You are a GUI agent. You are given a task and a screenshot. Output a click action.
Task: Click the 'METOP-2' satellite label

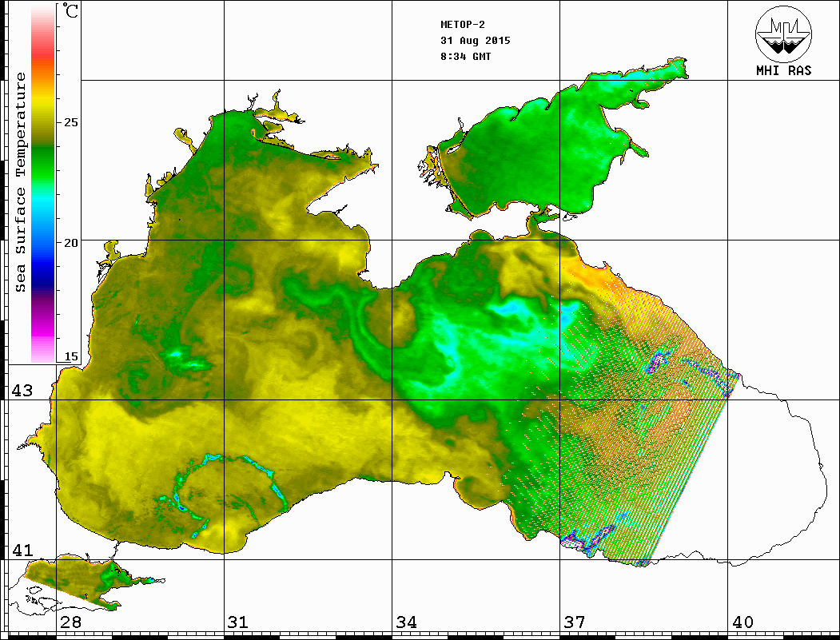462,25
